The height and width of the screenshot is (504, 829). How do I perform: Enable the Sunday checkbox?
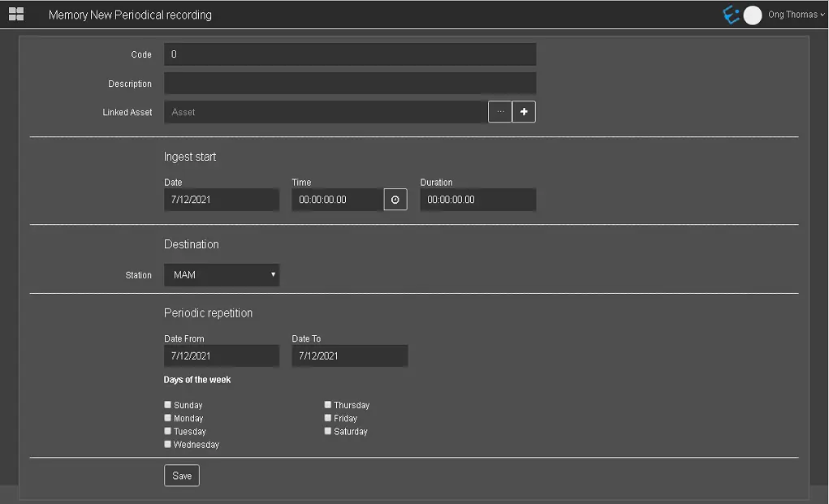pyautogui.click(x=168, y=404)
